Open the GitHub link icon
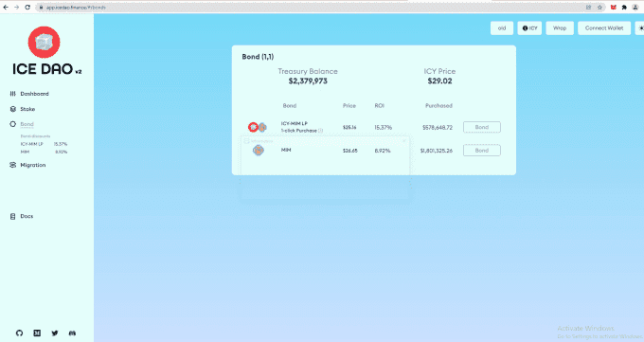The image size is (644, 342). [x=19, y=333]
